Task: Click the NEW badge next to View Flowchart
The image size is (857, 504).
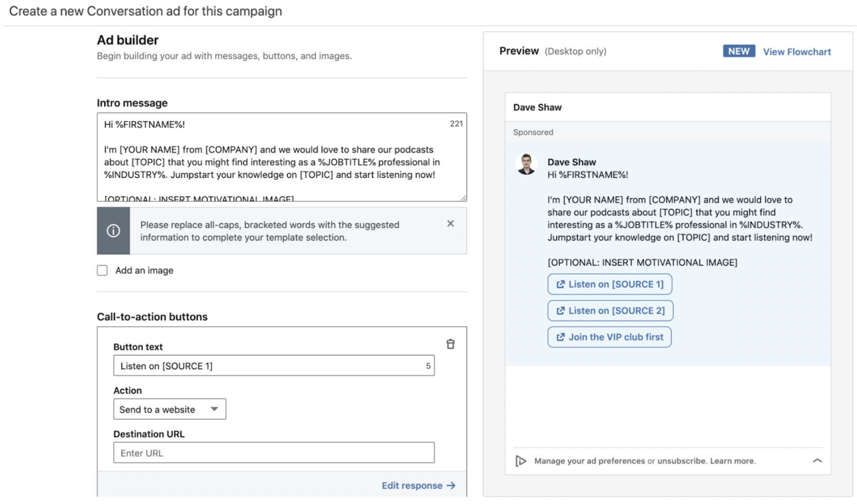Action: point(738,51)
